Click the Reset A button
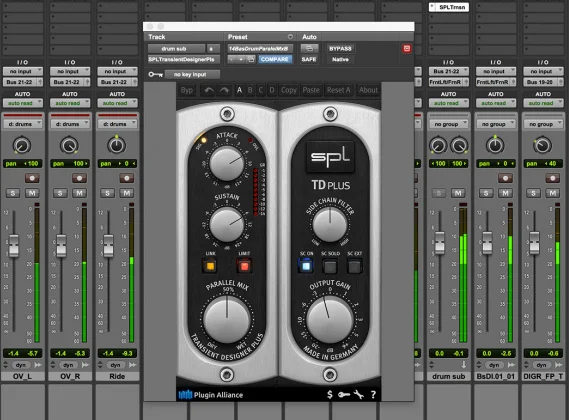Image resolution: width=569 pixels, height=420 pixels. click(338, 90)
